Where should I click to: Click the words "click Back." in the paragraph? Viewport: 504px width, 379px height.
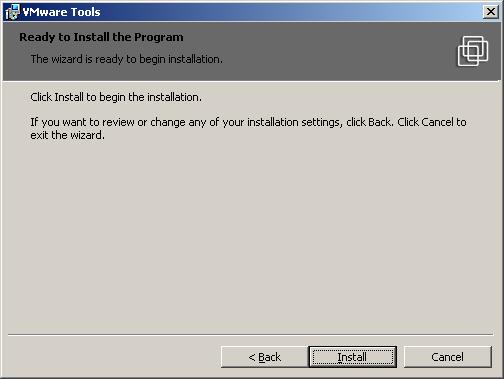370,122
